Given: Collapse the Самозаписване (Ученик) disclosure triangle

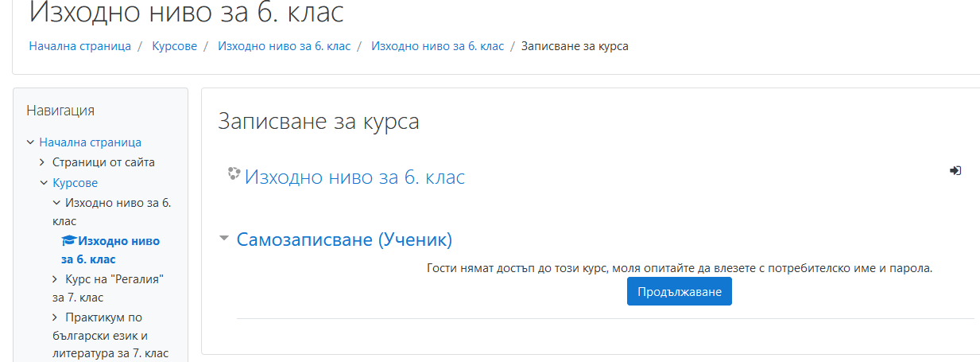Looking at the screenshot, I should coord(224,239).
